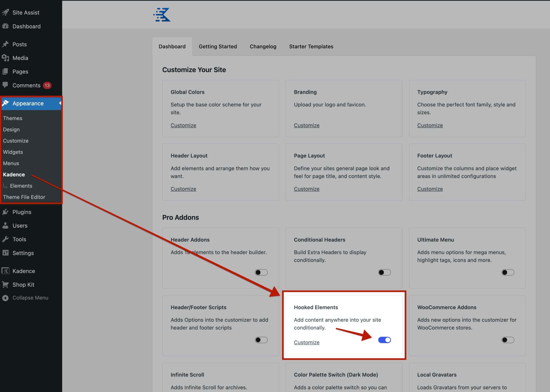
Task: Select the Posts pin icon
Action: click(6, 44)
